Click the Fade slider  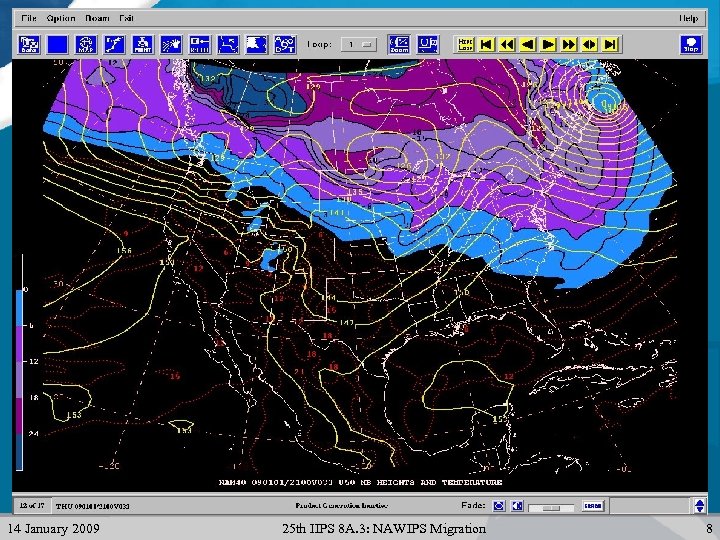click(x=551, y=507)
